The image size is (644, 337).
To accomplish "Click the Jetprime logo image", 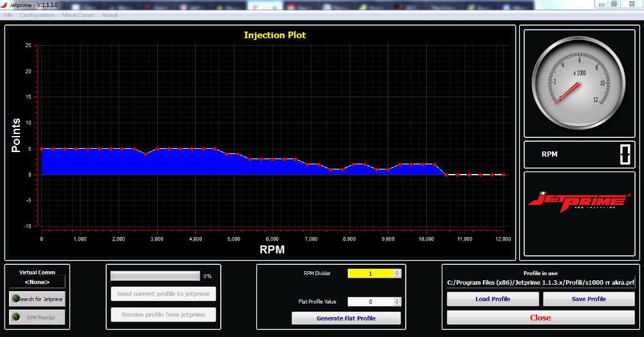I will click(x=579, y=201).
